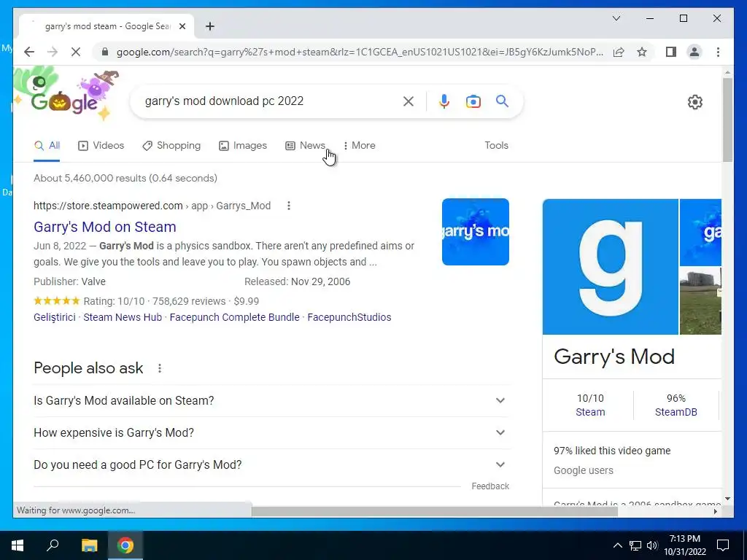The image size is (747, 560).
Task: Close the garry's mod steam tab
Action: click(x=182, y=26)
